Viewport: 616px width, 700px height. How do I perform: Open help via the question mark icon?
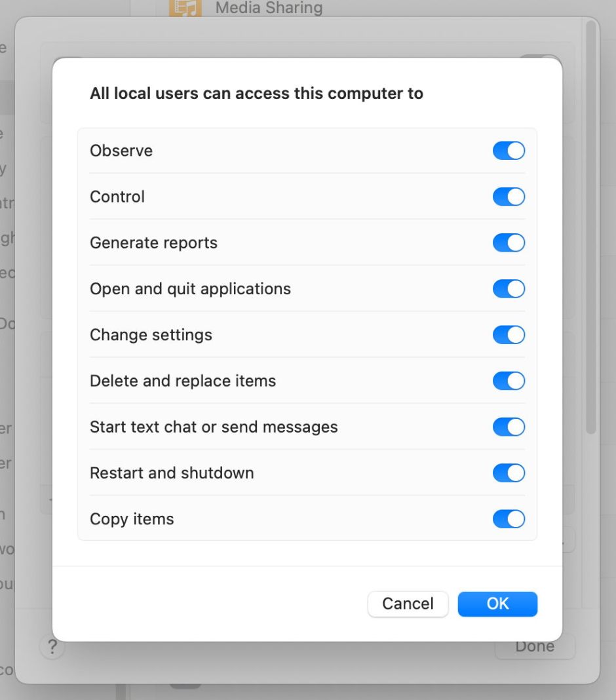52,647
